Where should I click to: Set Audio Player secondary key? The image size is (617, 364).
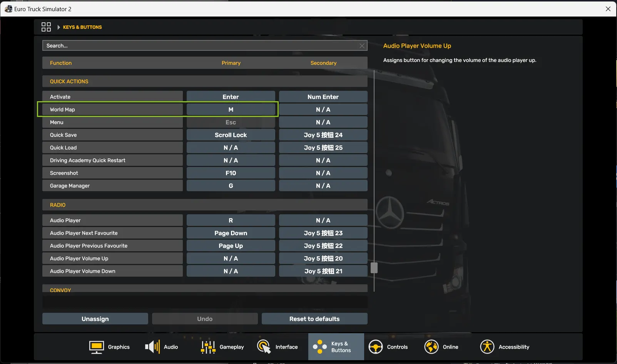[323, 220]
